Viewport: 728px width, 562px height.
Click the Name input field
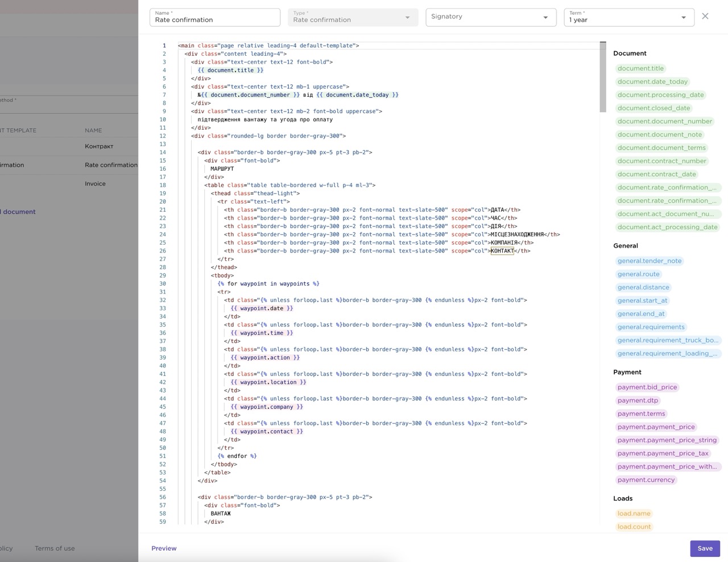215,17
